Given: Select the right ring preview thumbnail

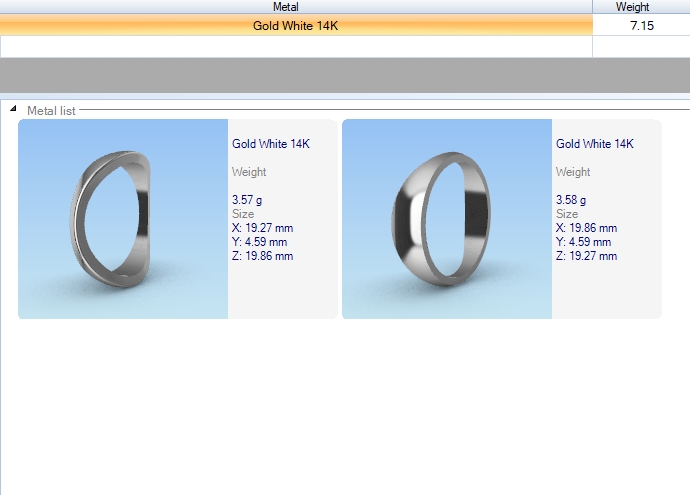Looking at the screenshot, I should click(447, 219).
